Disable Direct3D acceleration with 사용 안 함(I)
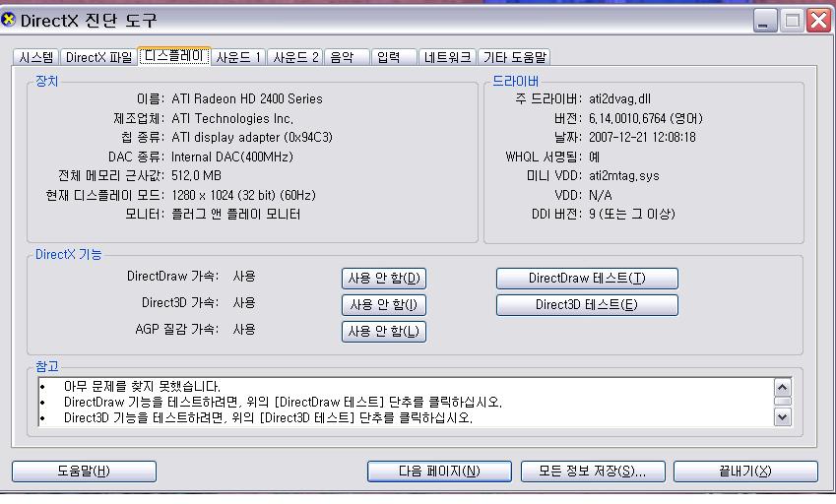 point(384,305)
